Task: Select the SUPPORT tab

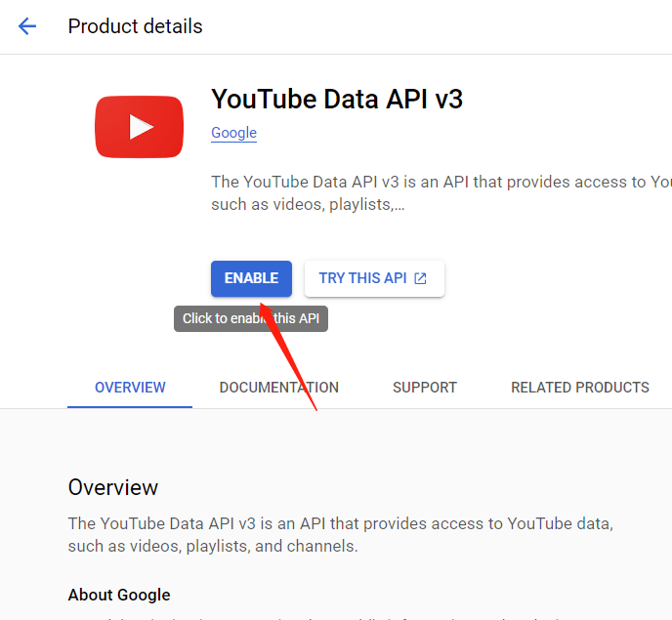Action: click(x=425, y=388)
